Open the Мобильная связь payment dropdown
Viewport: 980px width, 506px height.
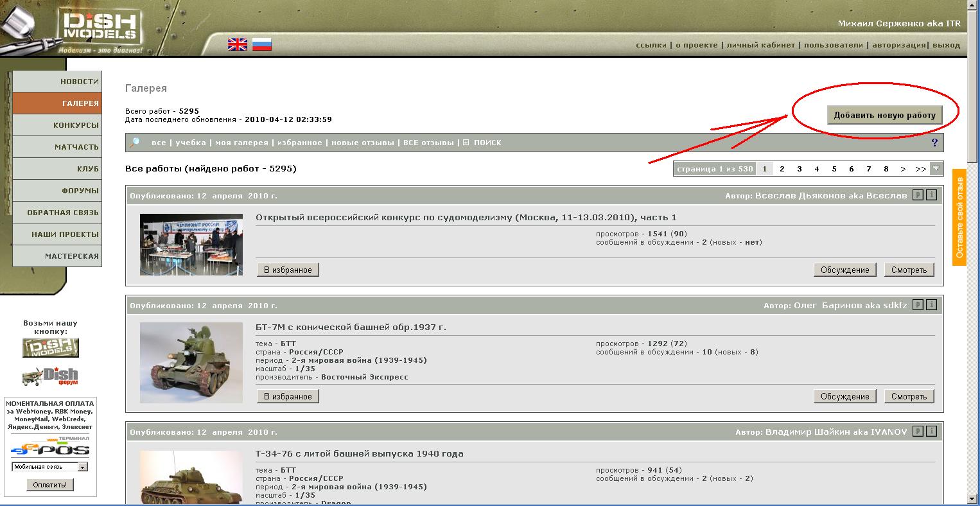coord(82,467)
